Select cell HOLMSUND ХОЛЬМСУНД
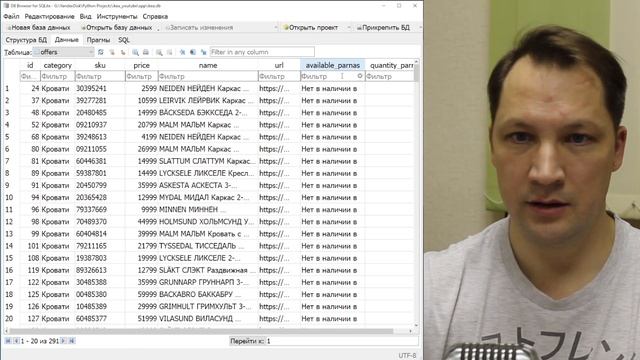 208,222
